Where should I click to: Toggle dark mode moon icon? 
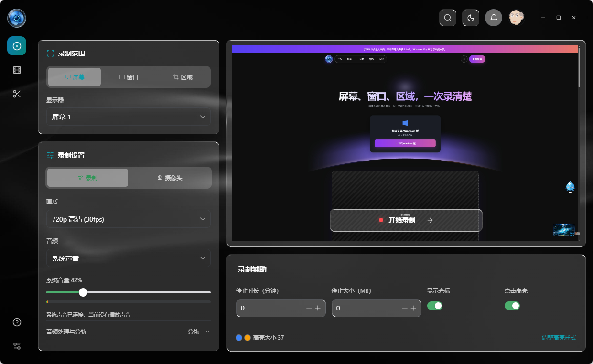[x=471, y=18]
